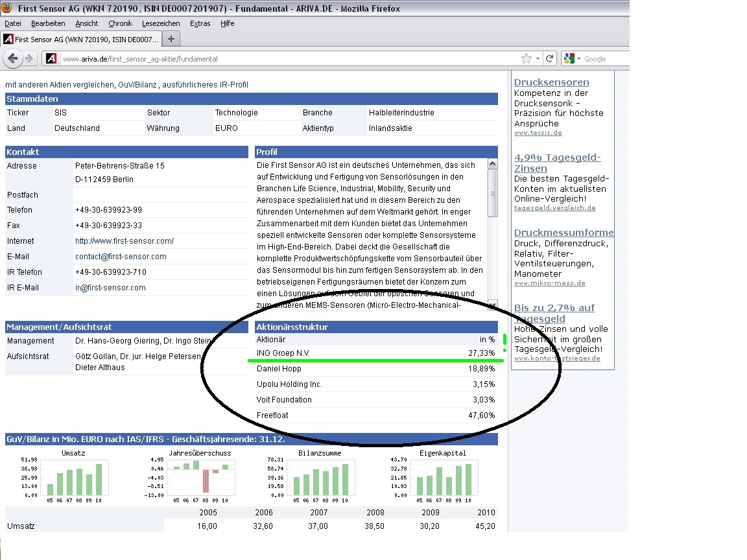
Task: Open the ausführlicheres IR-Profil link
Action: coord(205,85)
